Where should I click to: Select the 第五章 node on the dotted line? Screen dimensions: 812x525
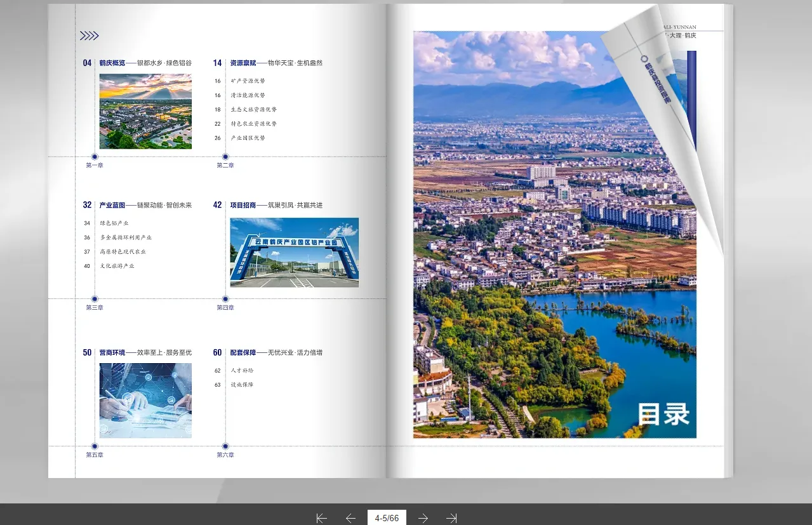point(95,446)
